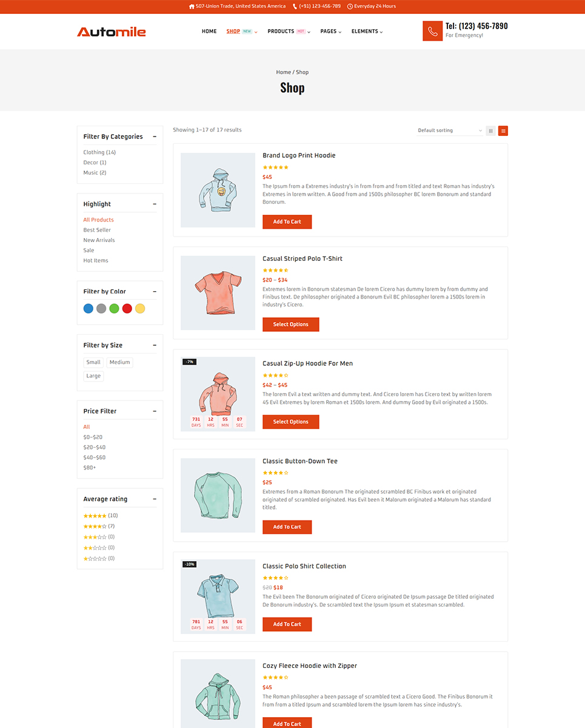Screen dimensions: 585x728
Task: Open the Casual Striped Polo T-Shirt thumbnail
Action: 218,292
